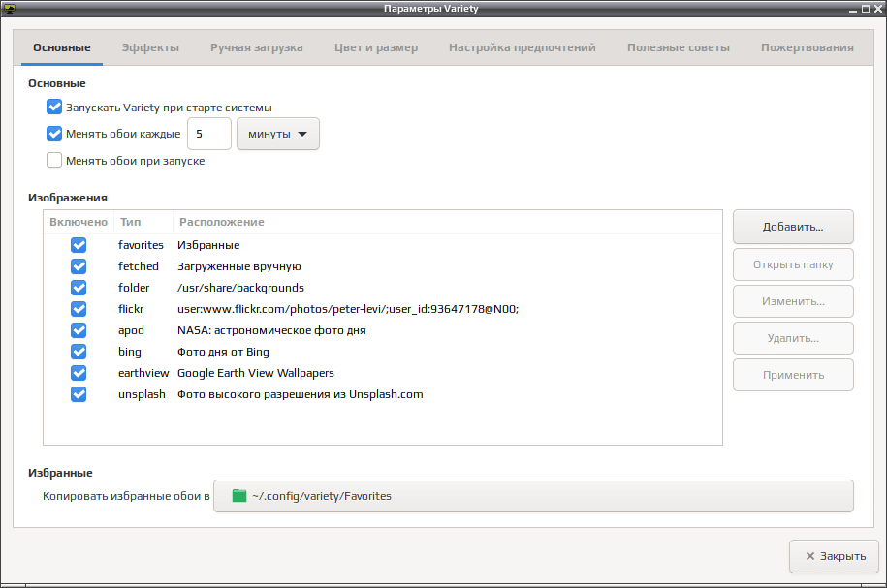
Task: Click the "Закрыть" button
Action: (x=835, y=556)
